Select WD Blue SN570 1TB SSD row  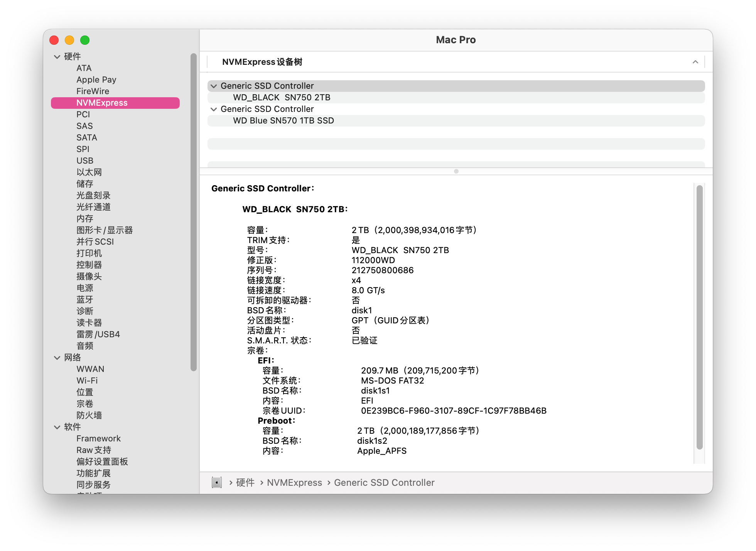tap(283, 121)
